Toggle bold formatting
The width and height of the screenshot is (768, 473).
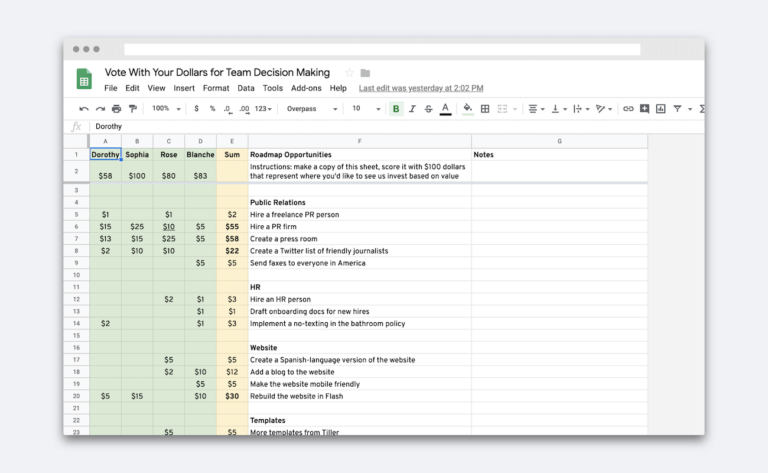[396, 109]
